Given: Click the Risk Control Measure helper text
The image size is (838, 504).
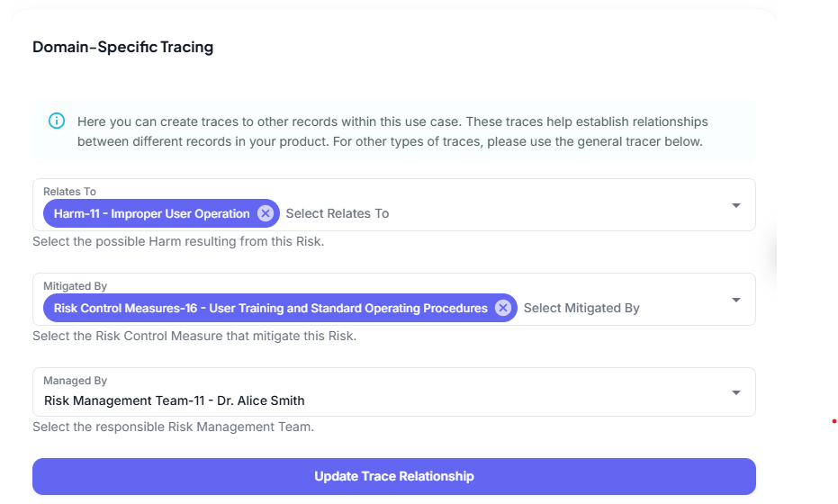Looking at the screenshot, I should 194,336.
